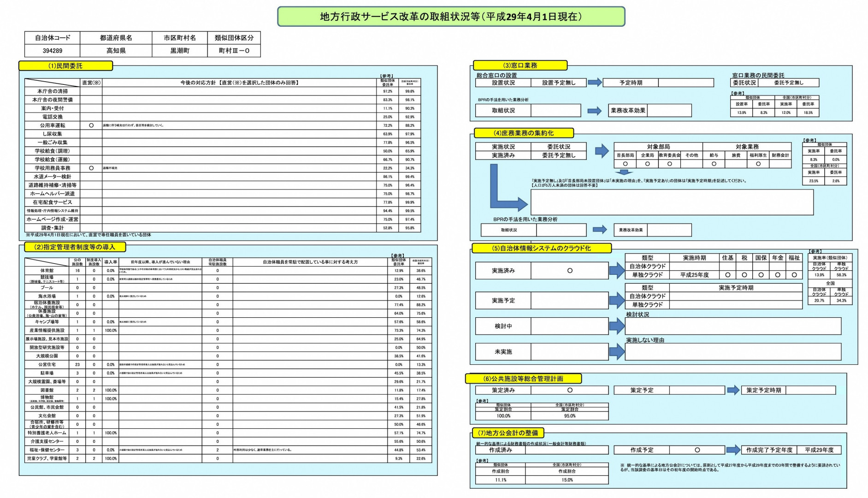Image resolution: width=868 pixels, height=498 pixels.
Task: Select the 特別養護老人ホーム row label
Action: pyautogui.click(x=47, y=433)
